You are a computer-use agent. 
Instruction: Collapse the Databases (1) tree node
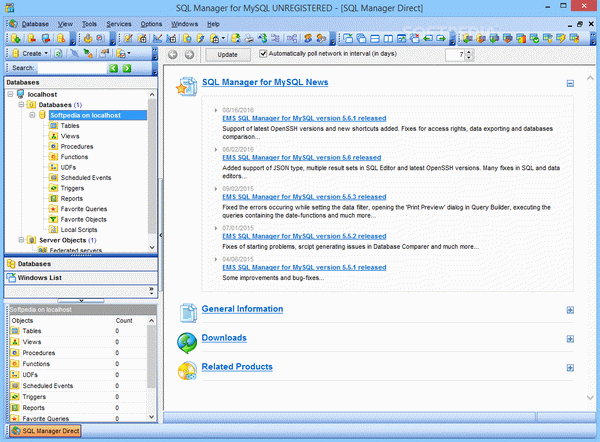click(21, 104)
